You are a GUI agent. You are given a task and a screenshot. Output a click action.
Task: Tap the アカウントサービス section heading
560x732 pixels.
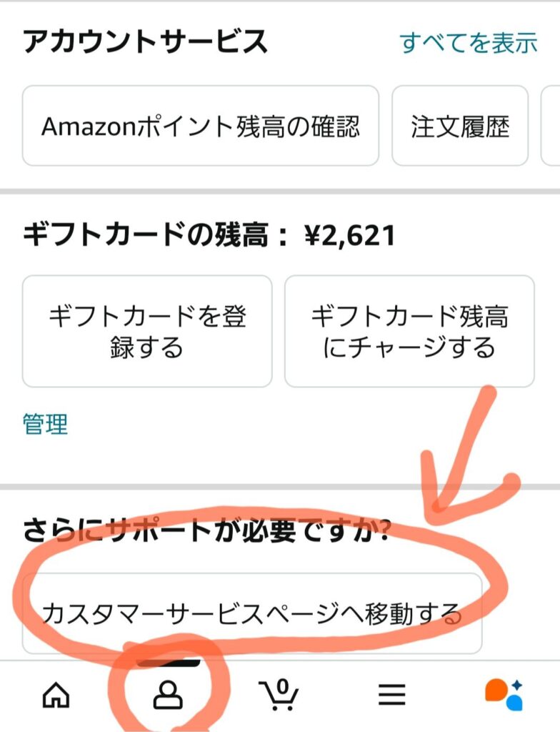click(x=145, y=42)
